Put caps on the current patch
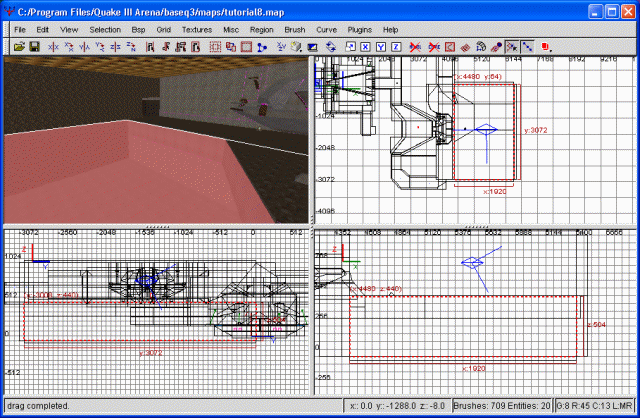This screenshot has width=640, height=418. 496,47
